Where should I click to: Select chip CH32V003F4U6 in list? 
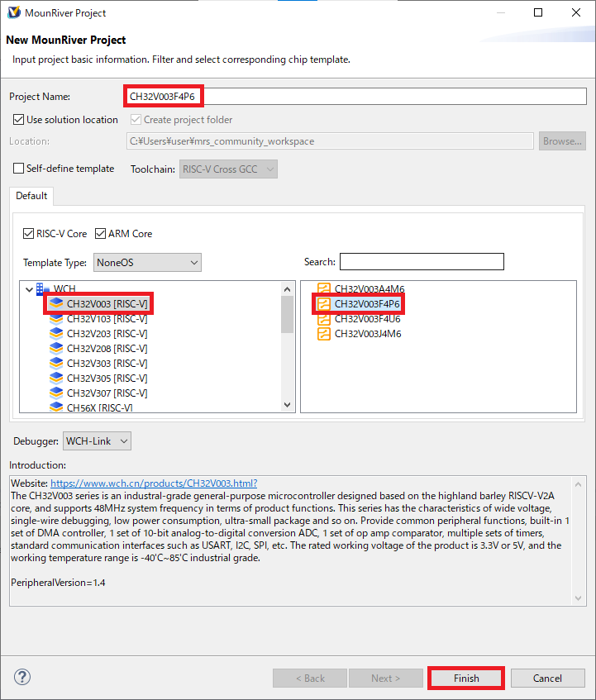click(x=367, y=319)
